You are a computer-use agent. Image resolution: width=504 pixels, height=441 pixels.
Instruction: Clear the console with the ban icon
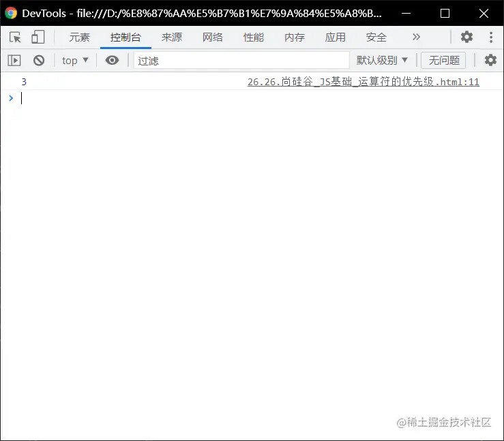click(x=39, y=61)
